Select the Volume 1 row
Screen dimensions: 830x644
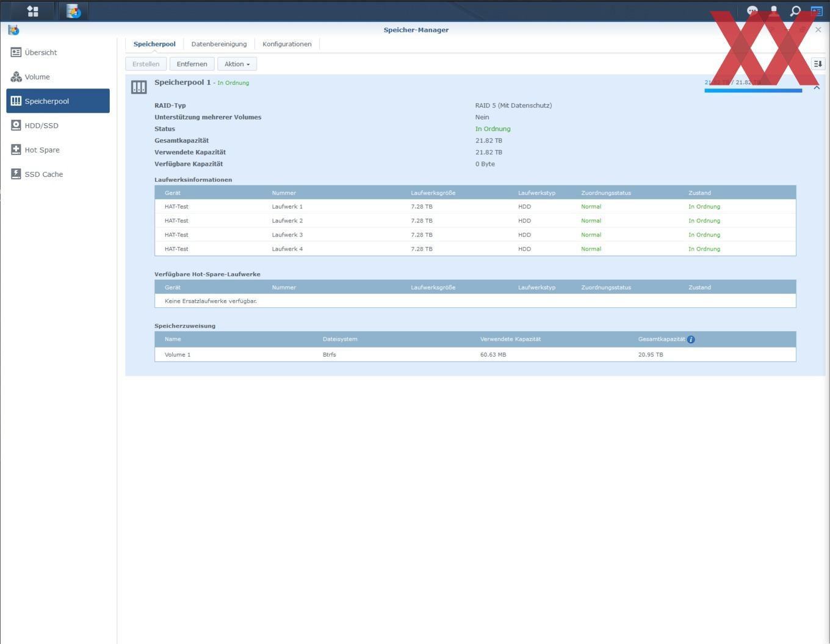click(x=475, y=354)
